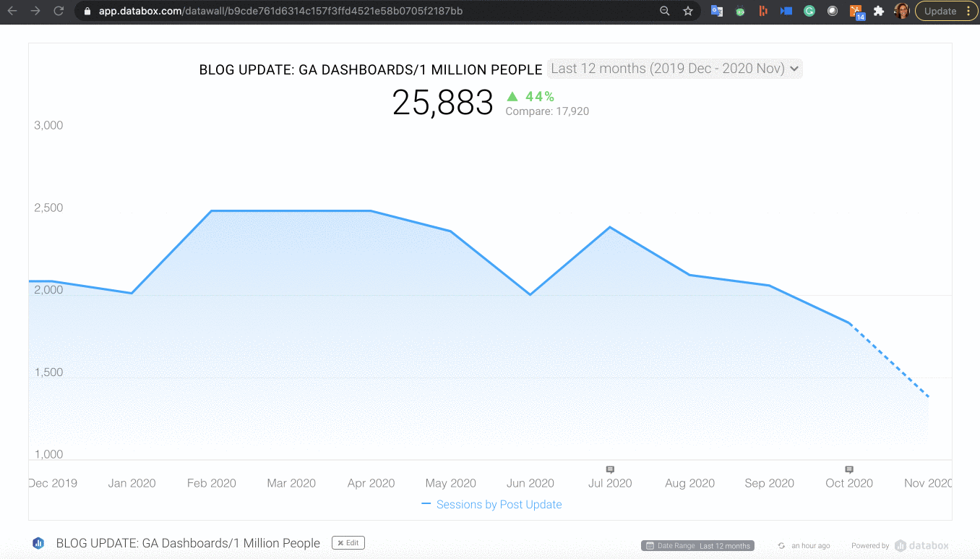
Task: Click the refresh icon beside 'an hour ago'
Action: tap(781, 546)
